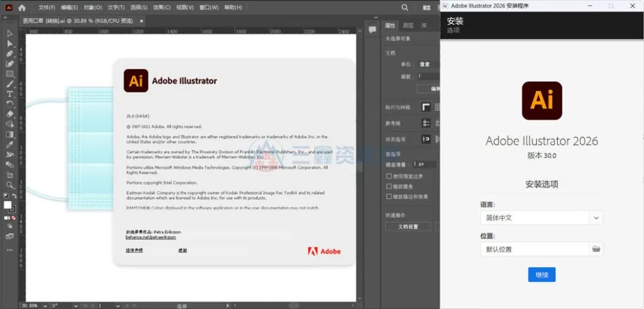Screen dimensions: 644x309
Task: Open the 帮助(H) menu
Action: 233,8
